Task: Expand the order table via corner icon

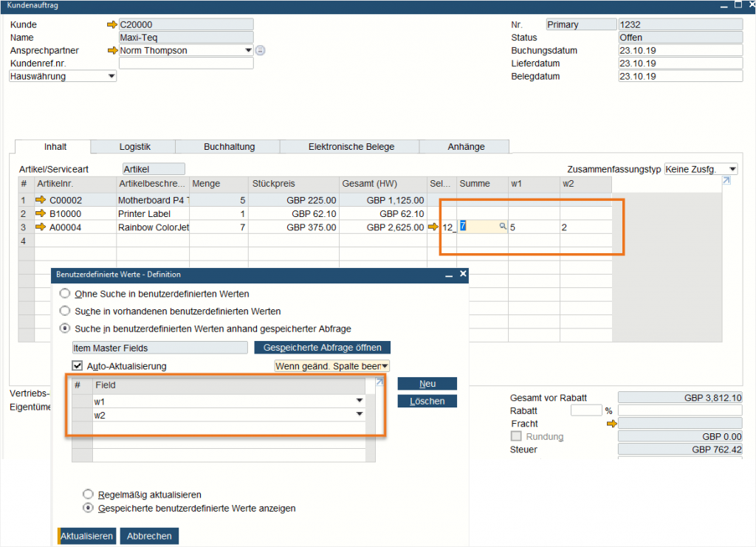Action: (x=726, y=181)
